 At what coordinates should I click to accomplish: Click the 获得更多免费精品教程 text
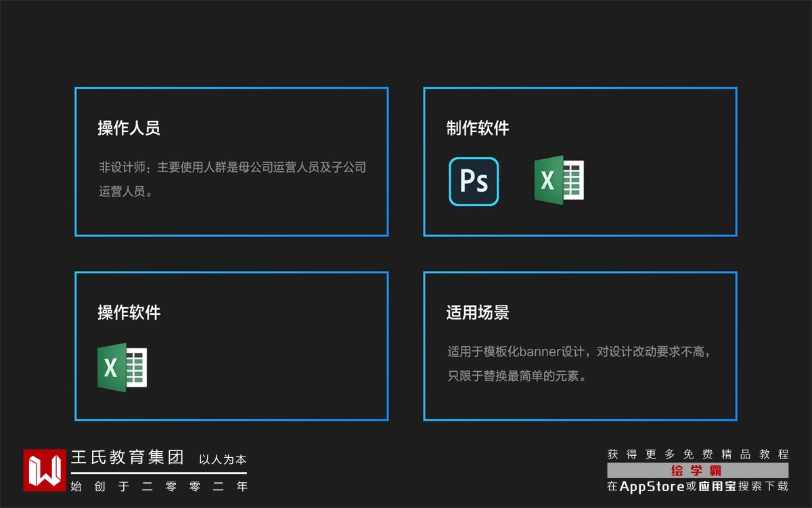(x=698, y=454)
